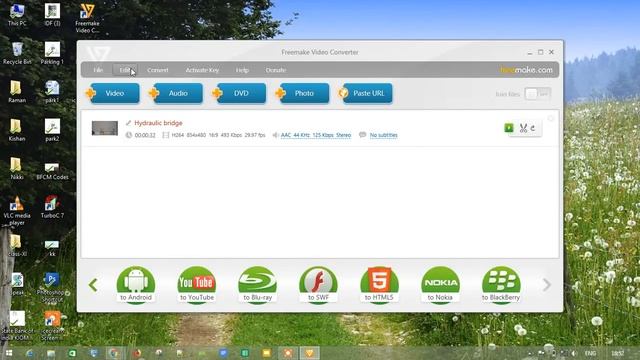Open the No subtitles link

click(x=383, y=135)
